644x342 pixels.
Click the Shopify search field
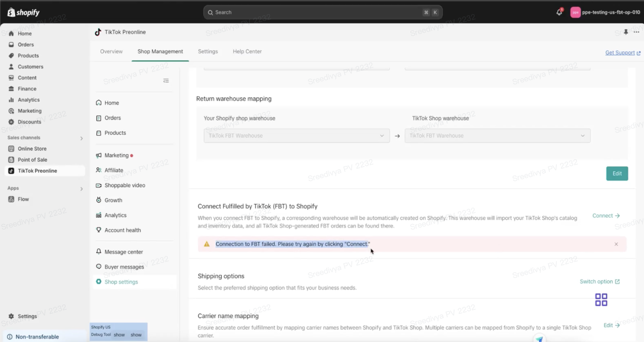(x=322, y=12)
